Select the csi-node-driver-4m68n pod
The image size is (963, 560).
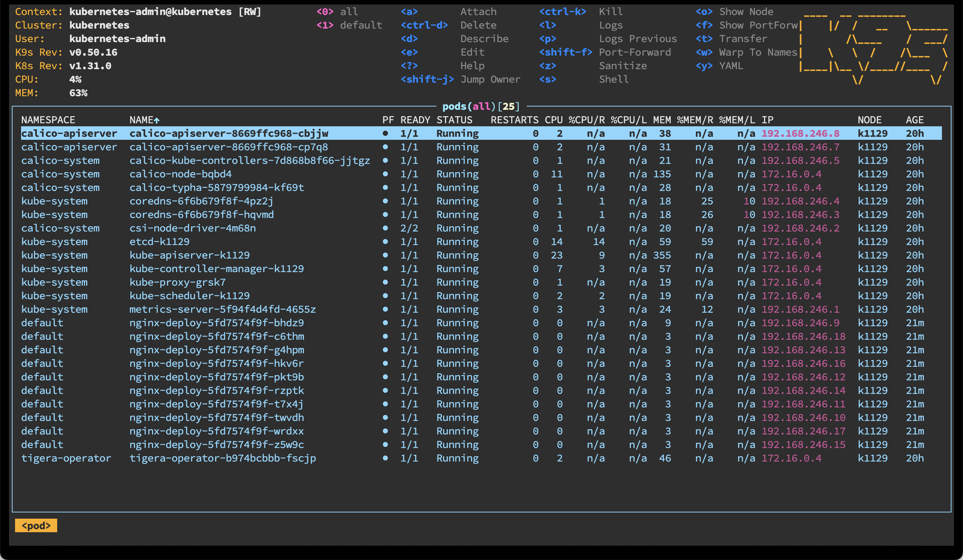tap(193, 228)
